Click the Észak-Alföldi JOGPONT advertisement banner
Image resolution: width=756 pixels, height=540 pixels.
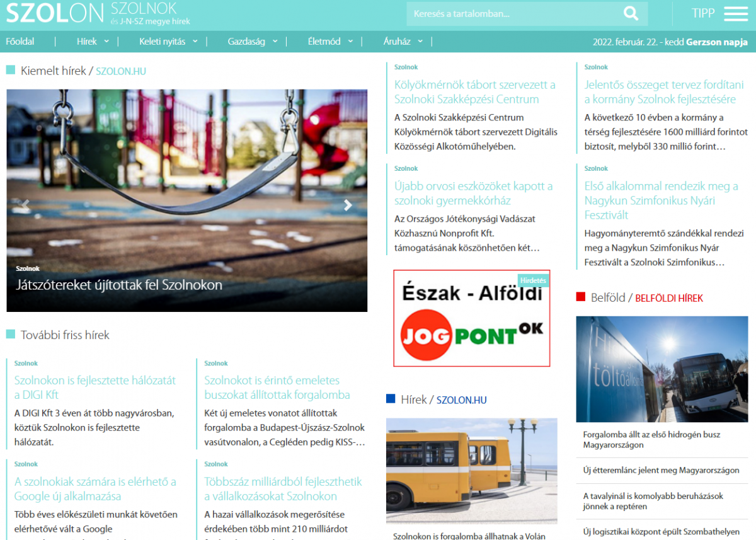coord(471,318)
